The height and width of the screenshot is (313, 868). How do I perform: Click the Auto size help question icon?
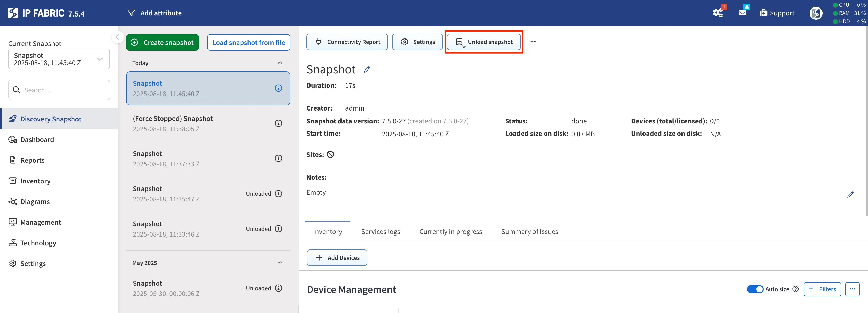pos(795,289)
